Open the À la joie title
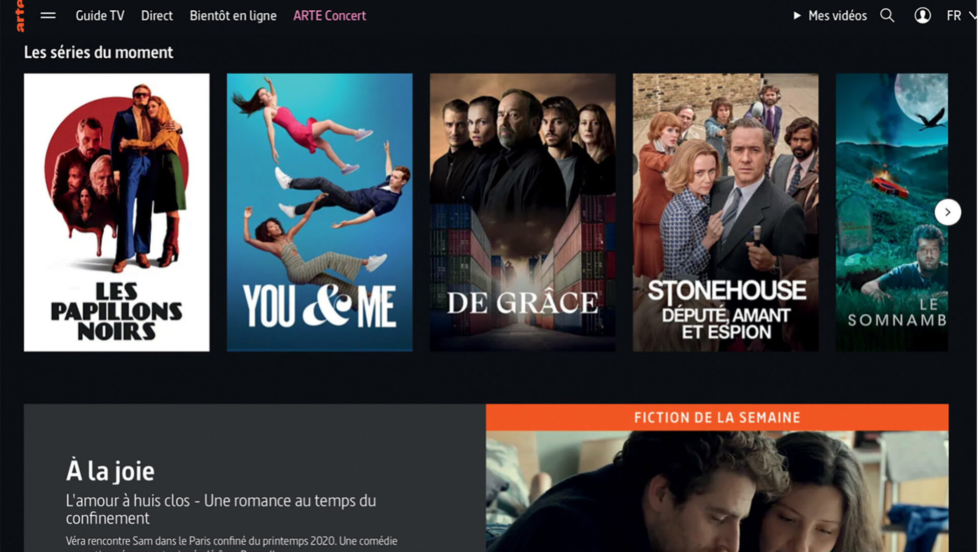Image resolution: width=980 pixels, height=552 pixels. coord(110,471)
